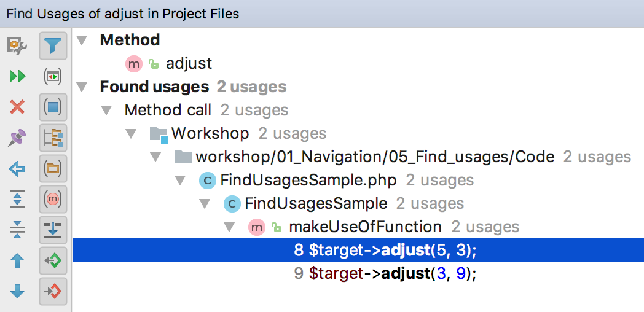
Task: Collapse the Method call group
Action: [x=106, y=111]
